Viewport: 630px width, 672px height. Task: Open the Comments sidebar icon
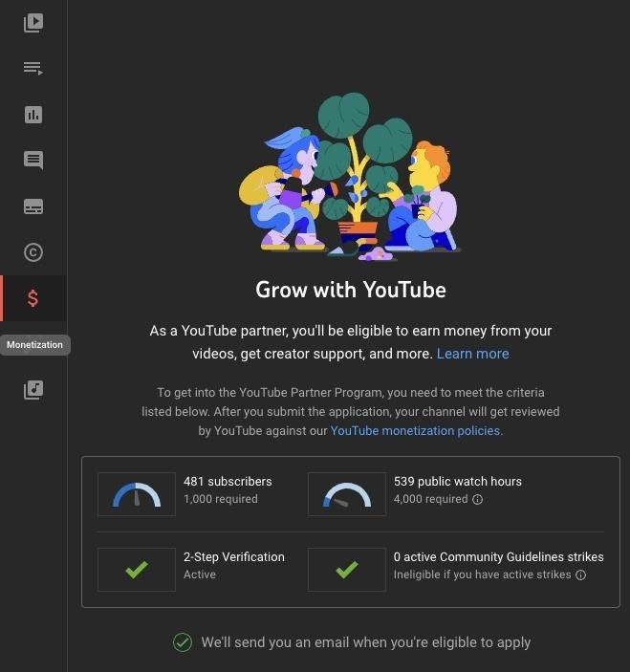(x=33, y=161)
